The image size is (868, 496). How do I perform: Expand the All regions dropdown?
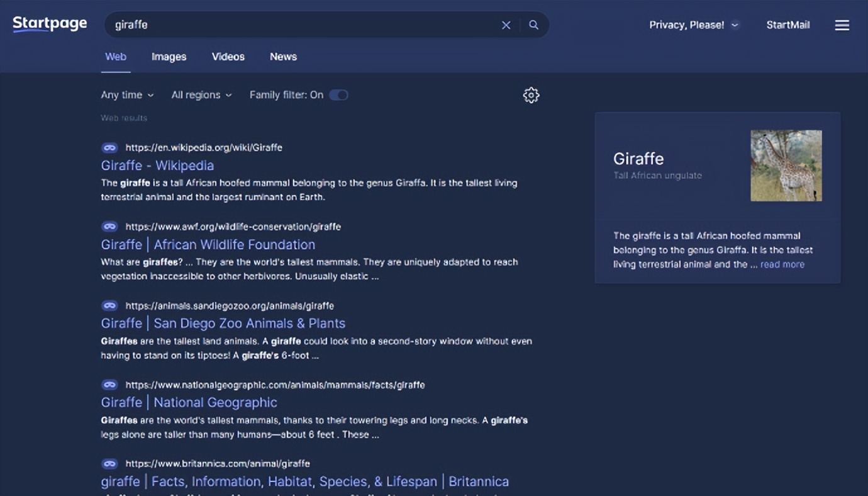point(201,95)
